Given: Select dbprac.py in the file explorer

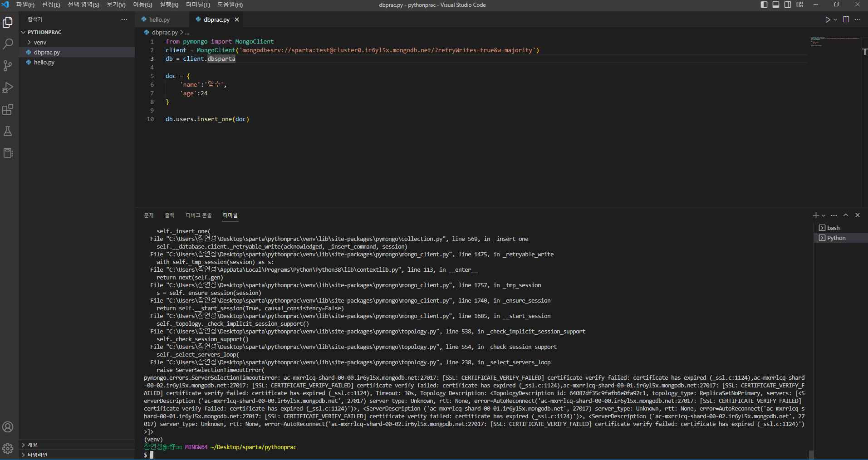Looking at the screenshot, I should pos(77,52).
